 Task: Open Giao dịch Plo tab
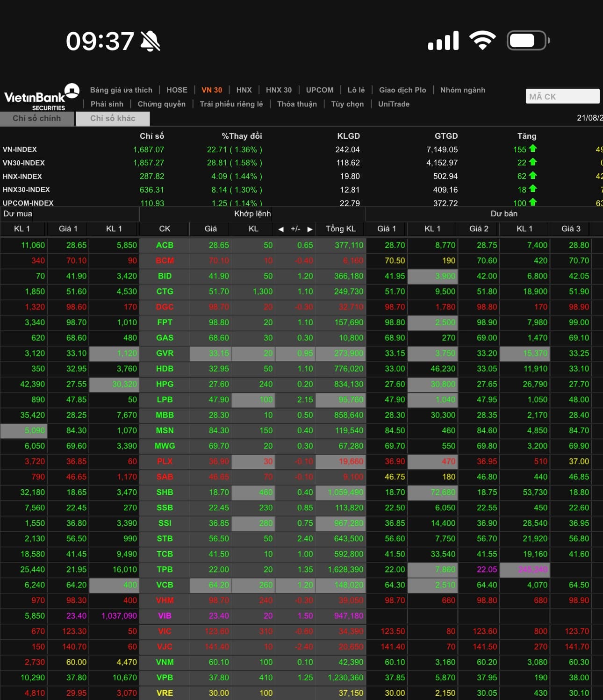click(x=402, y=90)
